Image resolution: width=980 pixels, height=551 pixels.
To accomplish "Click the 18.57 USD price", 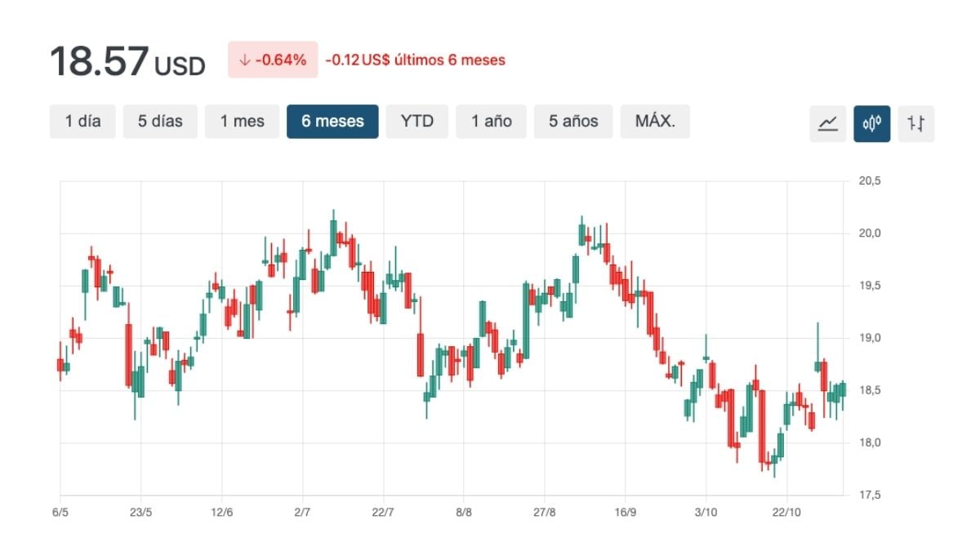I will point(127,61).
